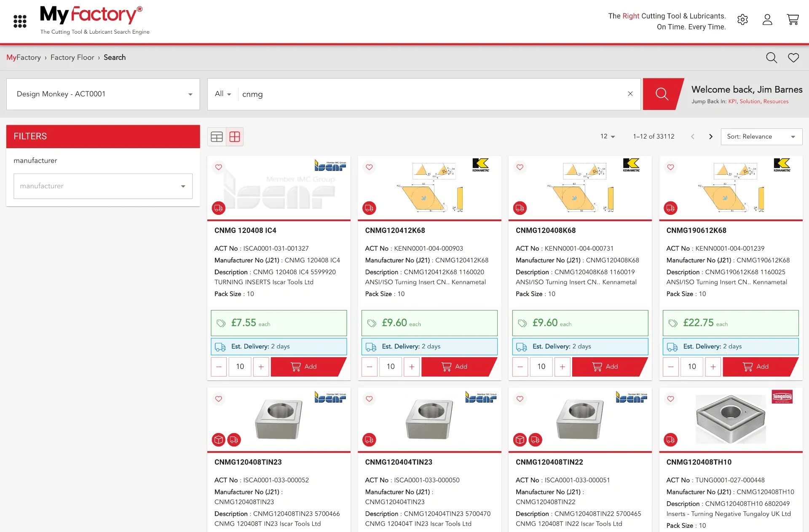This screenshot has width=809, height=532.
Task: Click delivery truck badge on CNMG120408K68 card
Action: coord(520,208)
